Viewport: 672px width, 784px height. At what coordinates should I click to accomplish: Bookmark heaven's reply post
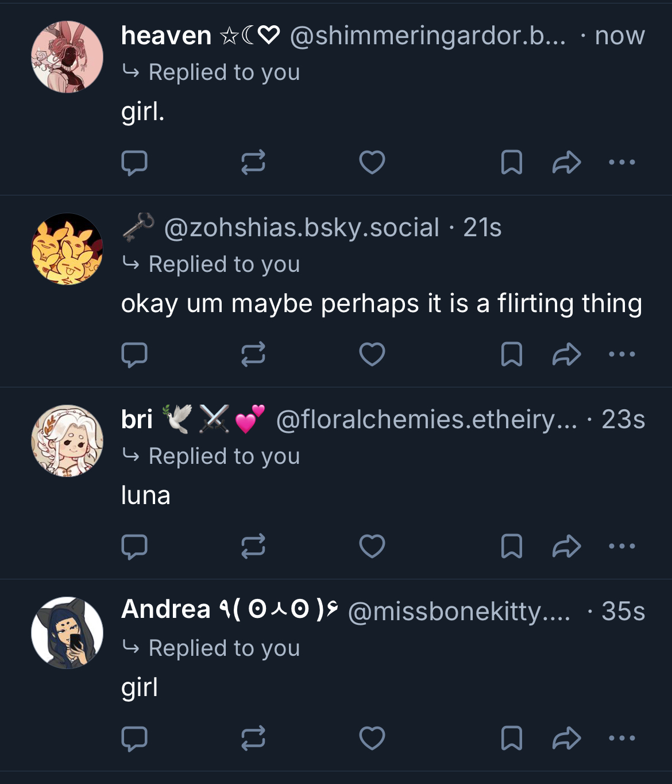511,163
